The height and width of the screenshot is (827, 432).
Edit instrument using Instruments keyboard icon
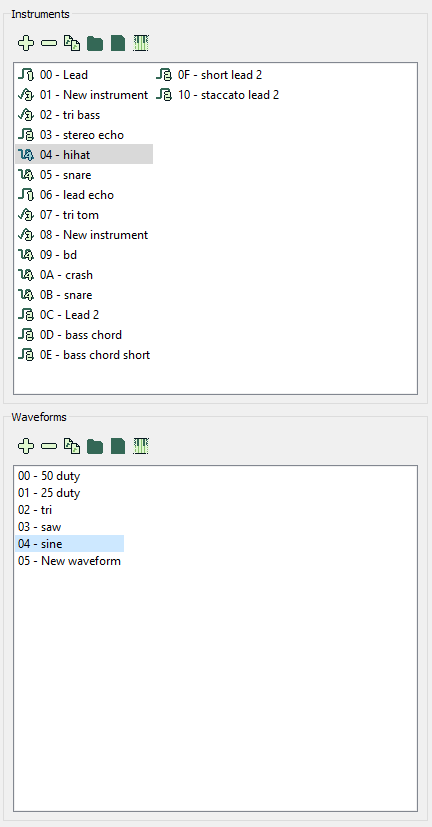[x=141, y=43]
